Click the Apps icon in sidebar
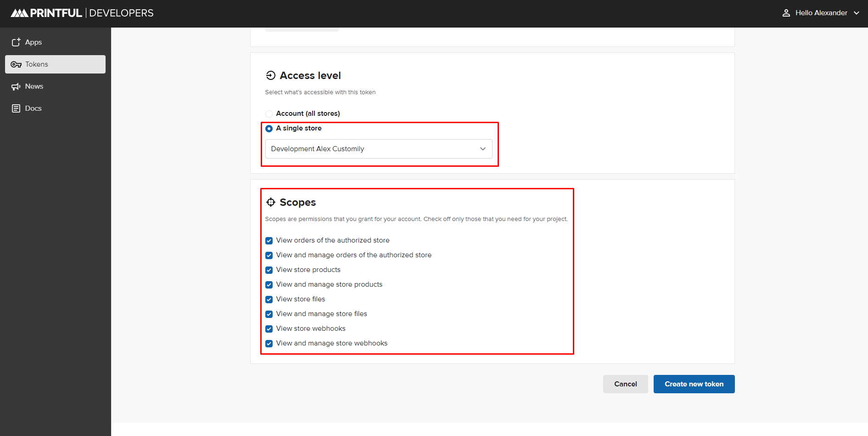The height and width of the screenshot is (436, 868). pyautogui.click(x=16, y=42)
